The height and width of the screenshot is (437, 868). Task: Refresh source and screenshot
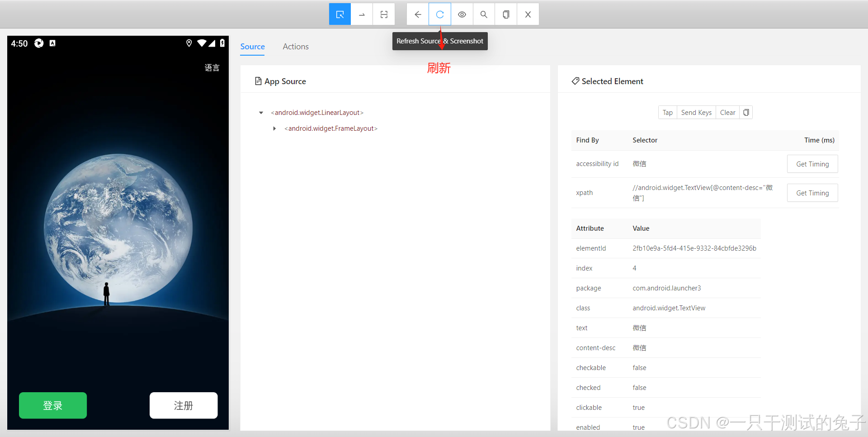pos(440,14)
